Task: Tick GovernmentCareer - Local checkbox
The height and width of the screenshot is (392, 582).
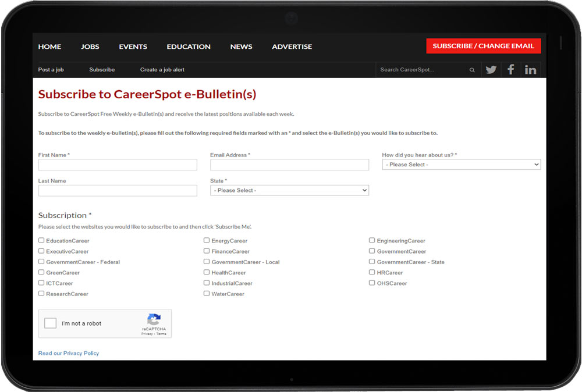Action: coord(207,262)
